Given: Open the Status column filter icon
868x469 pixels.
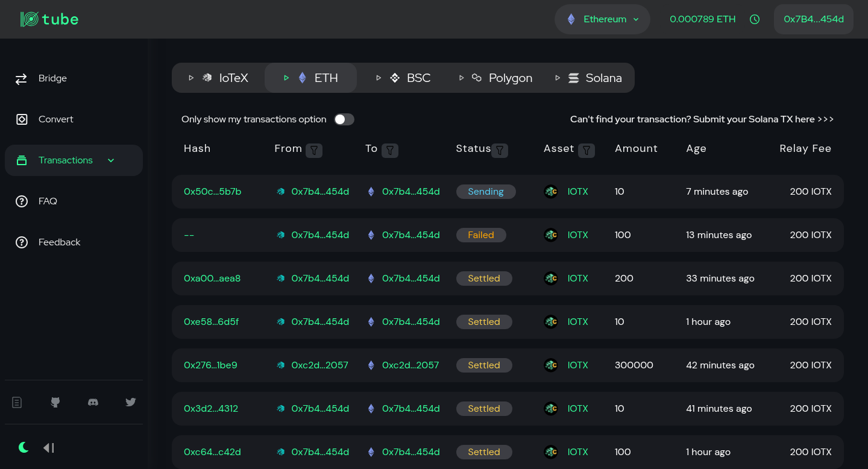Looking at the screenshot, I should pos(500,150).
